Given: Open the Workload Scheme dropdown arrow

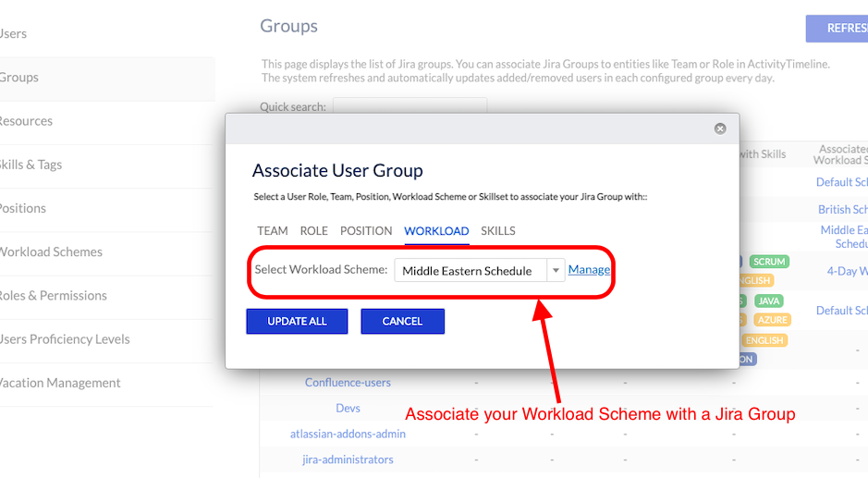Looking at the screenshot, I should (x=556, y=271).
